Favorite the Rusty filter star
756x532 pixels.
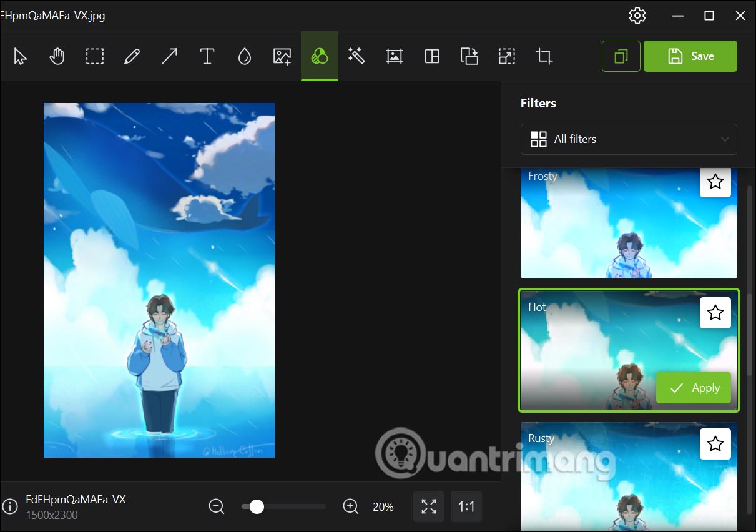[x=715, y=444]
